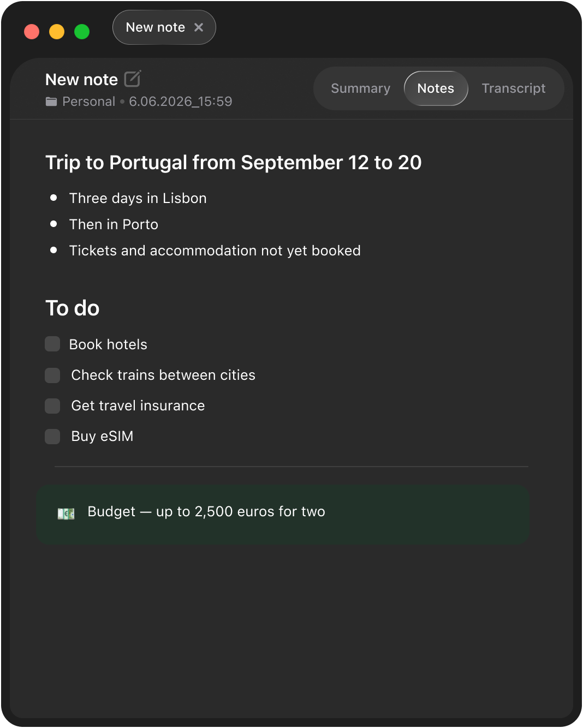Click the yellow minimize window button
Image resolution: width=583 pixels, height=728 pixels.
click(x=57, y=32)
